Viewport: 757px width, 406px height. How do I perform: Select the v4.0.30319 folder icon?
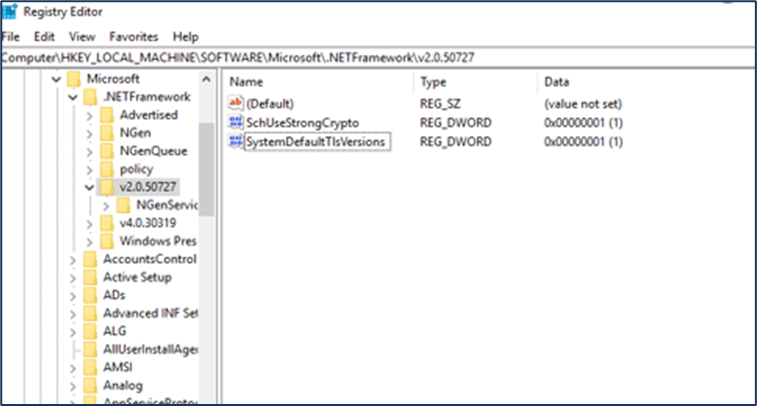point(107,223)
